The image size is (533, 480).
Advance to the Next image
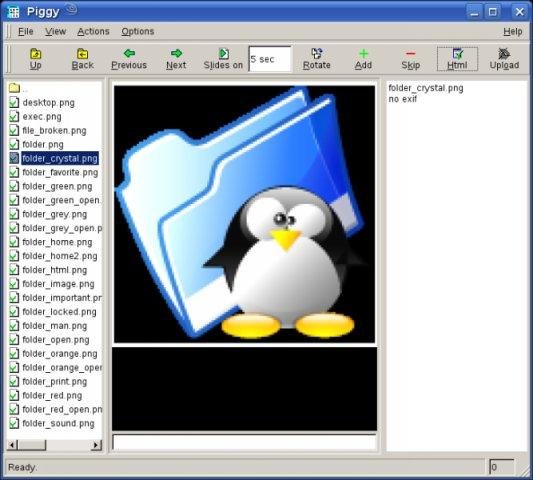(x=176, y=59)
